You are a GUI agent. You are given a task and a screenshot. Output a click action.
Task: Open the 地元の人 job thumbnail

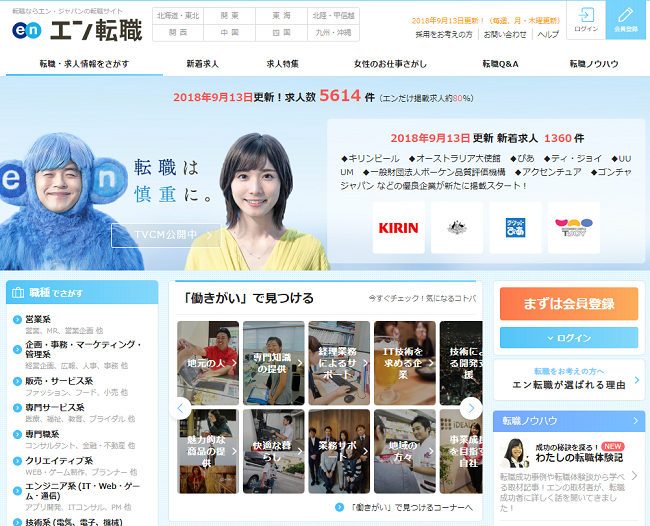pyautogui.click(x=208, y=363)
